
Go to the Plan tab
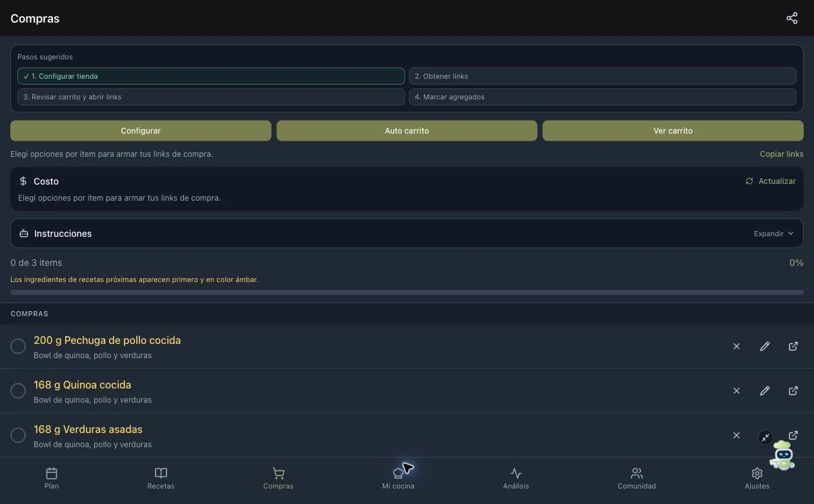(52, 478)
